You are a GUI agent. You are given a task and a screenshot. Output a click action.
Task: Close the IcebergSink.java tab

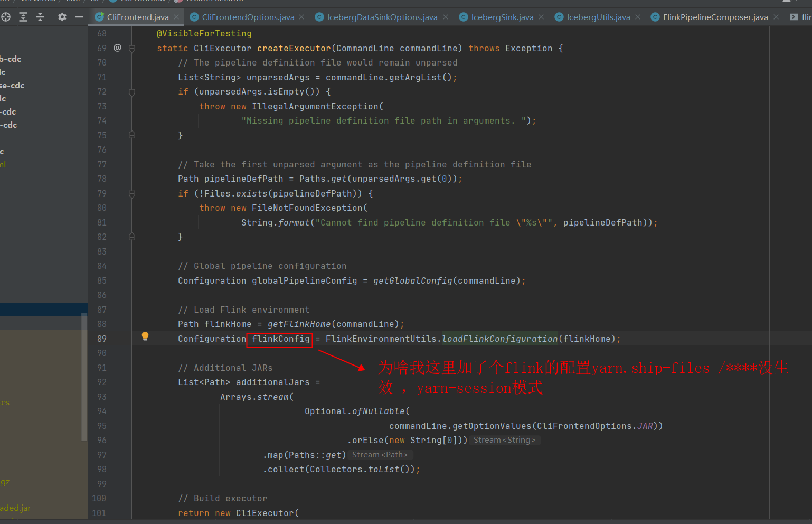click(541, 17)
